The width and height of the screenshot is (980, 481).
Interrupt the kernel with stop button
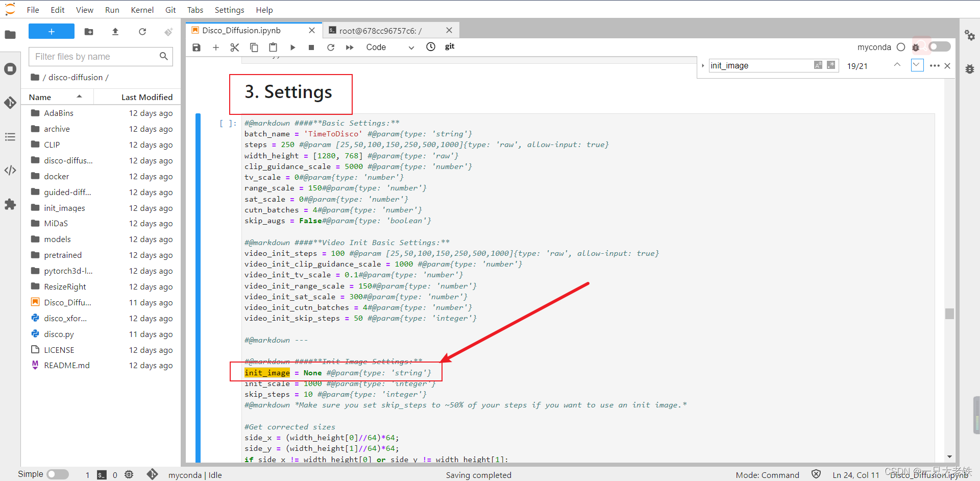coord(311,47)
